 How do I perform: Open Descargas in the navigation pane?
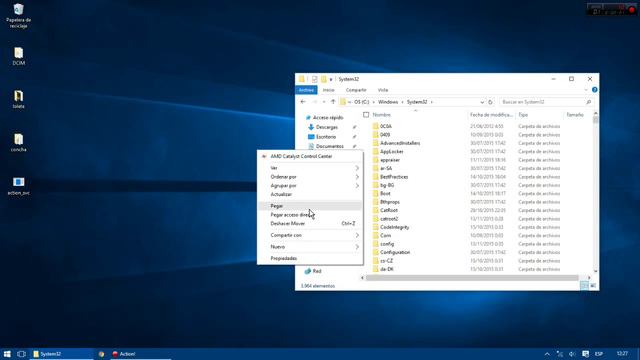coord(327,127)
